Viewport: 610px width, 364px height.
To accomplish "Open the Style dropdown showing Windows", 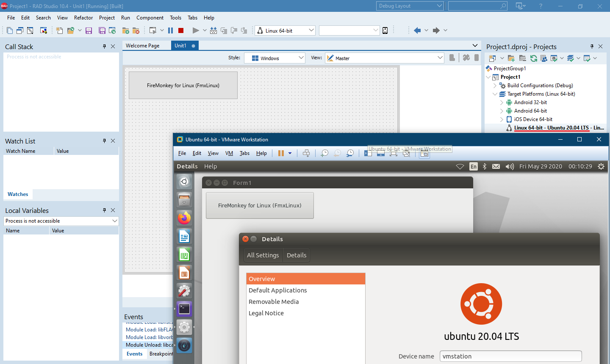I will pos(301,58).
